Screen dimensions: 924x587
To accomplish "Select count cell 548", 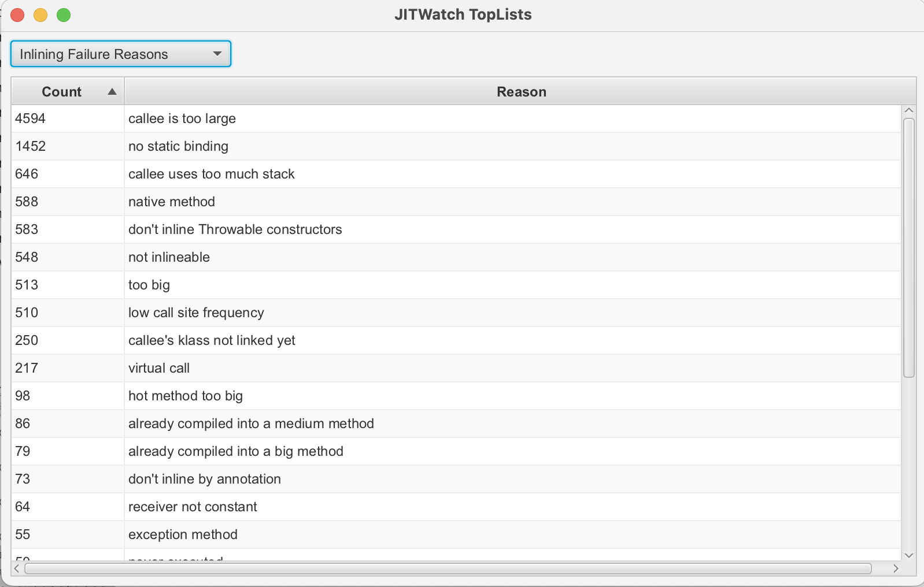I will (68, 257).
